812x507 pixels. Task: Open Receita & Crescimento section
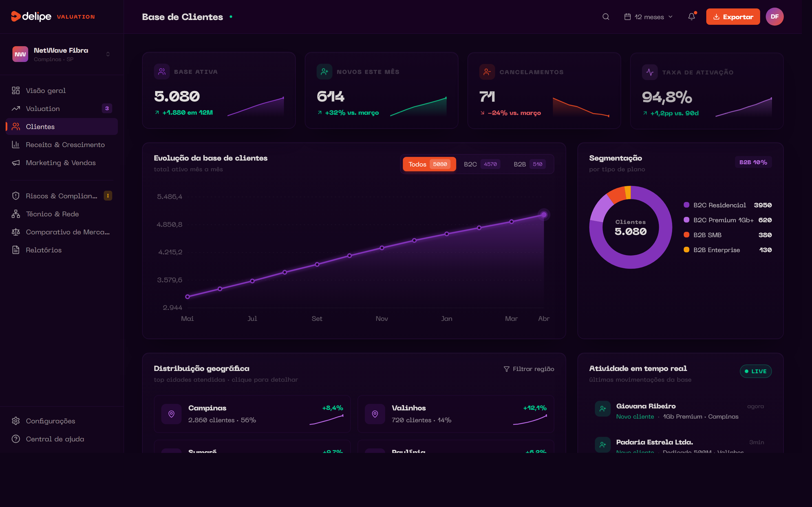tap(65, 145)
